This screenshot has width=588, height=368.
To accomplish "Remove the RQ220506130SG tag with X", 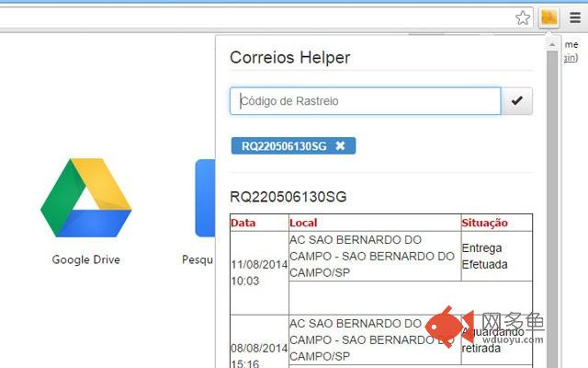I will [341, 145].
